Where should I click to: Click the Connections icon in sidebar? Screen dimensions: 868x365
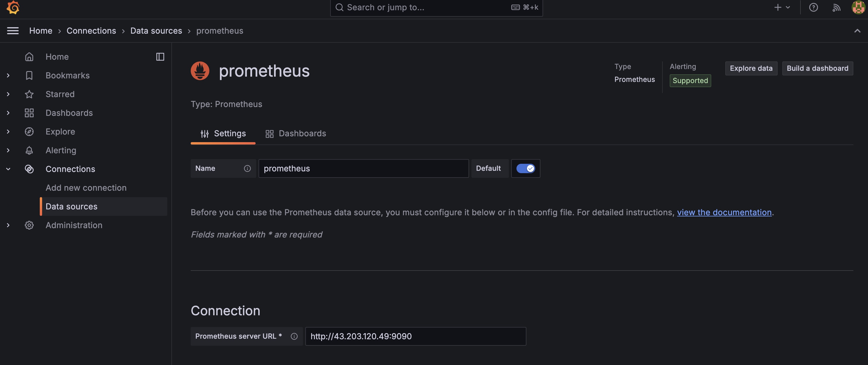(x=29, y=169)
